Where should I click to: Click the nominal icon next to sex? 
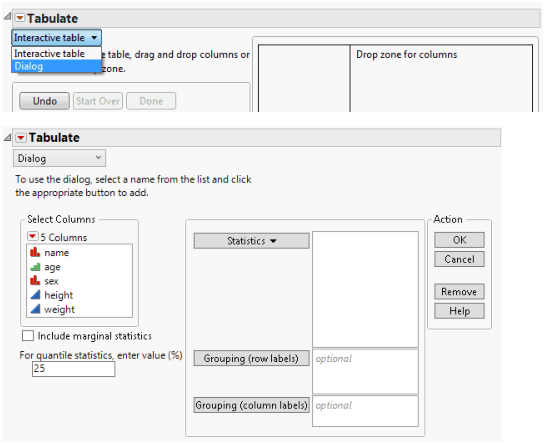(35, 280)
